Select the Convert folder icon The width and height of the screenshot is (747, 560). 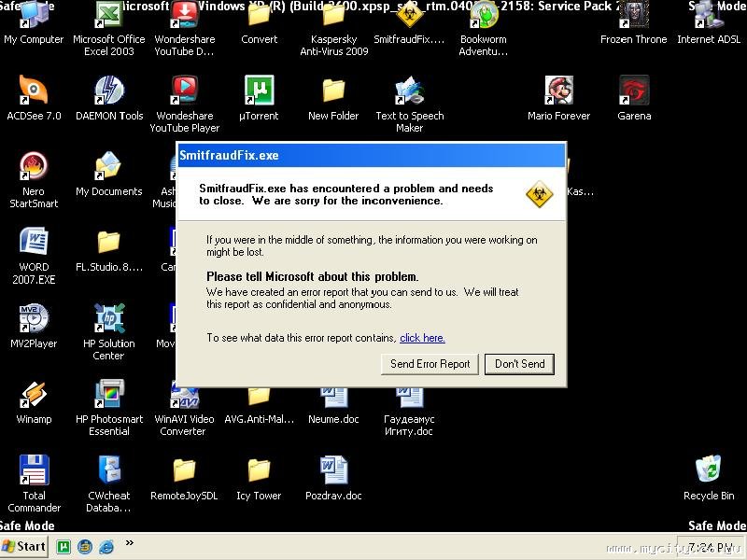coord(260,22)
